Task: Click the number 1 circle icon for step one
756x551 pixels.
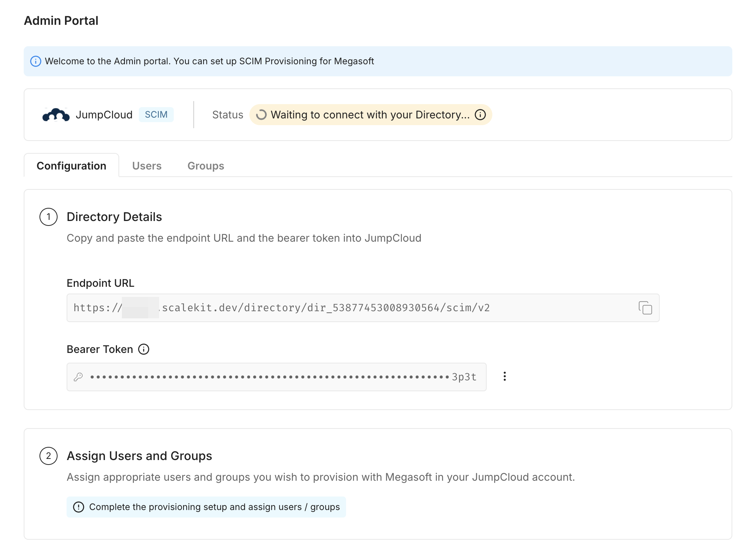Action: (x=49, y=216)
